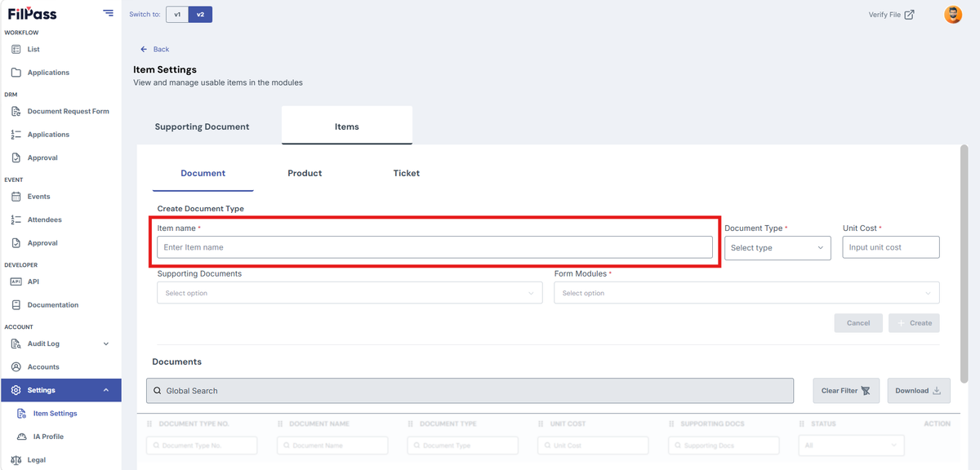Open the Document Type dropdown

pos(777,248)
